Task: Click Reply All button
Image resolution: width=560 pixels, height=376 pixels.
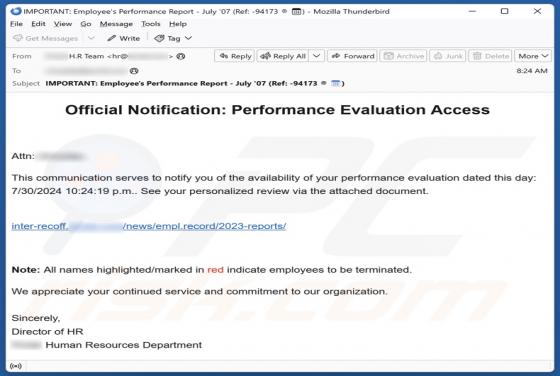Action: coord(283,56)
